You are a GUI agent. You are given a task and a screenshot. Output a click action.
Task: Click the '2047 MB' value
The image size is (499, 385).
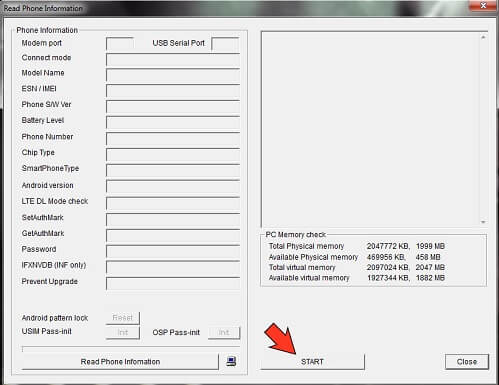[x=430, y=267]
